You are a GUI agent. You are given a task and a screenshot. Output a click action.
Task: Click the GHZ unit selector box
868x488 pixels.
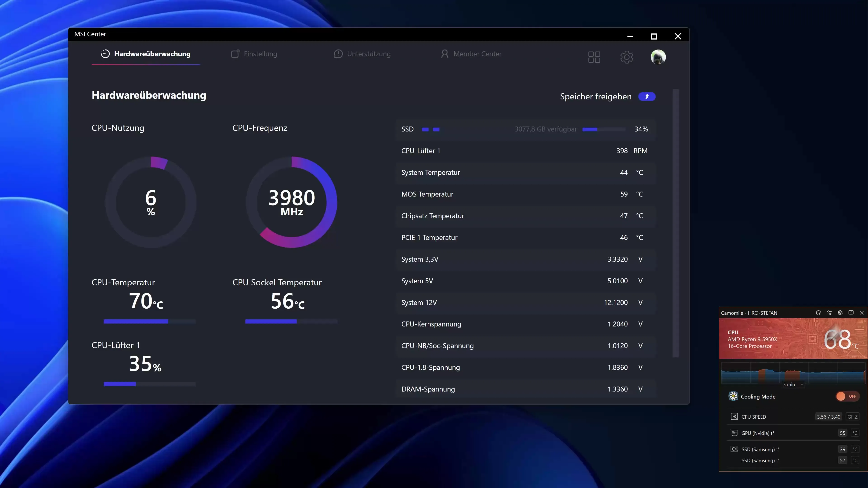852,417
